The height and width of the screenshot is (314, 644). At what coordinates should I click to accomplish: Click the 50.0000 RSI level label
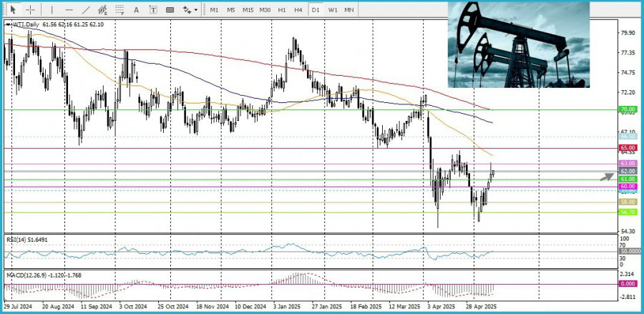[x=629, y=251]
